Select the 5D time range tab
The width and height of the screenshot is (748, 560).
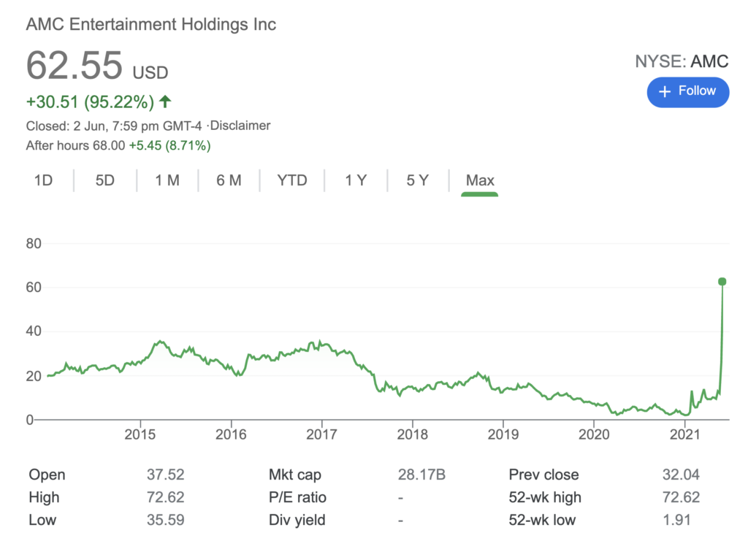[105, 180]
